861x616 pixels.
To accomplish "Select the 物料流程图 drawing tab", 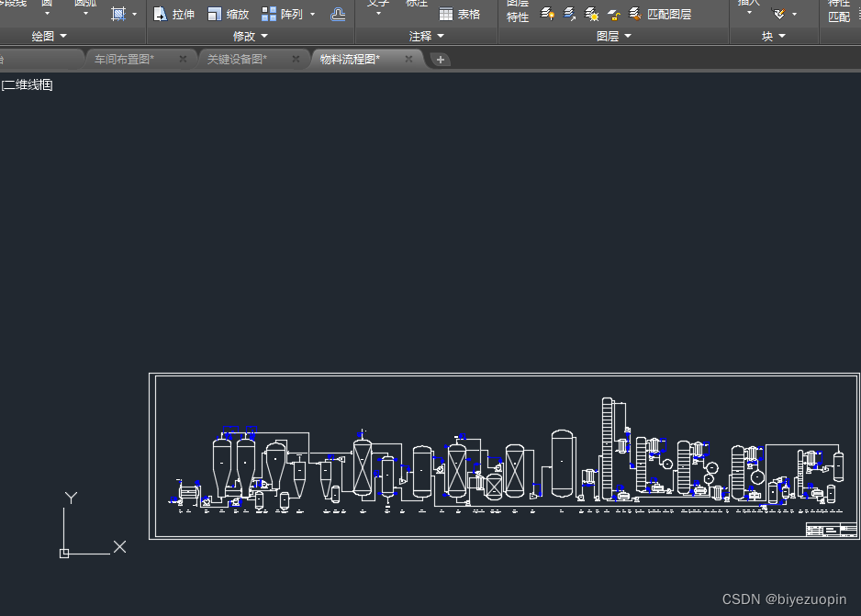I will (350, 60).
